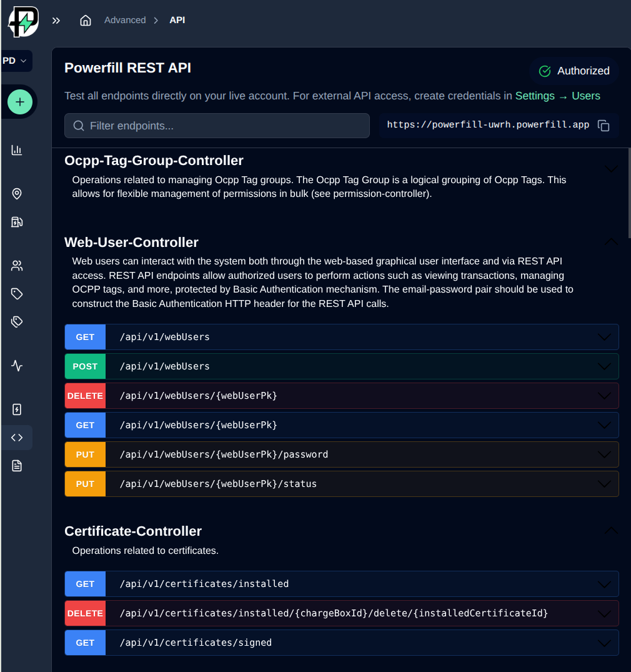
Task: Open the charging stations sidebar icon
Action: coord(16,221)
